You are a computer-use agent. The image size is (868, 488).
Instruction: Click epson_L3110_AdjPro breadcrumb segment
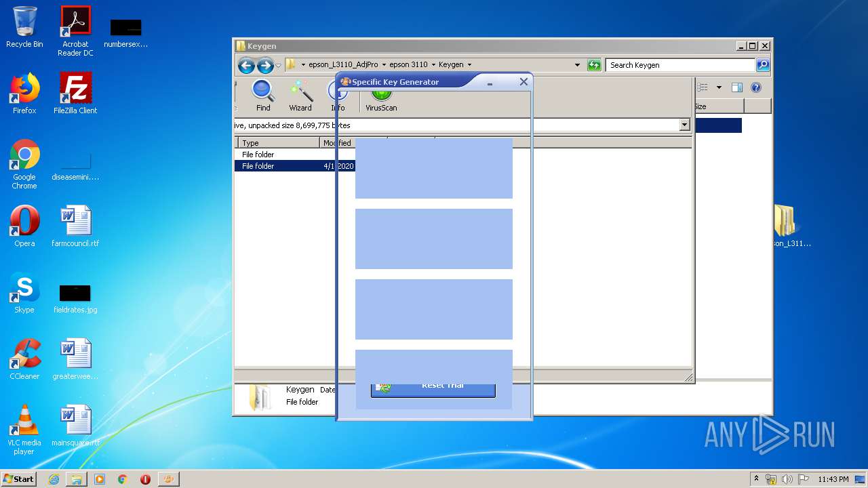[343, 65]
